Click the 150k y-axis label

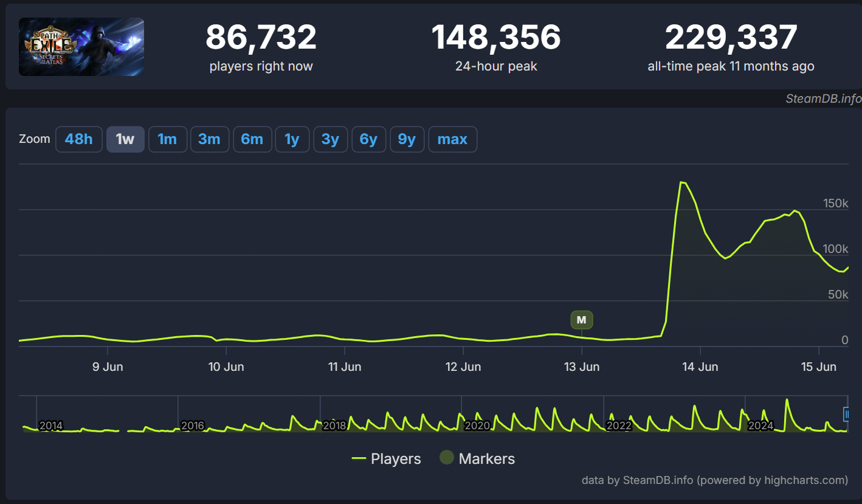tap(836, 204)
